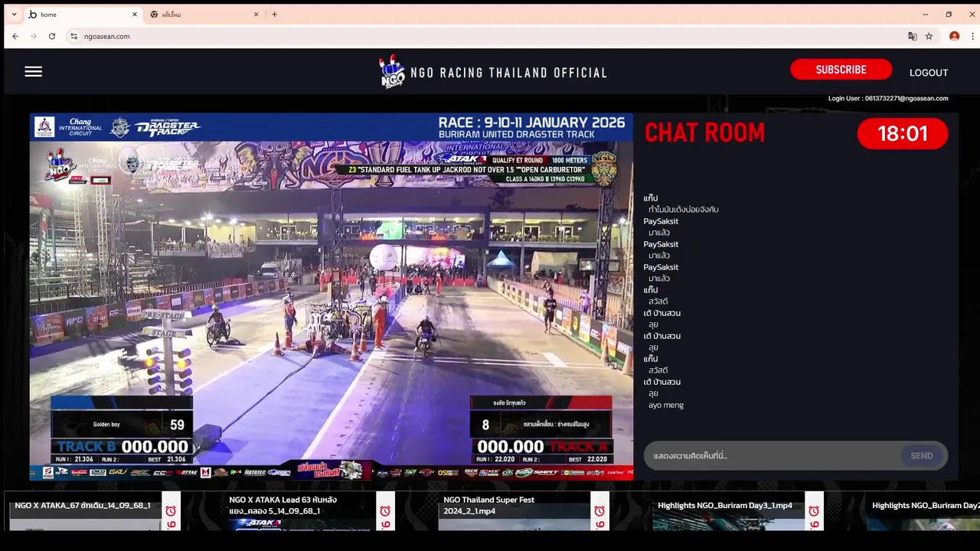
Task: Click the 'CHAT ROOM' heading
Action: [x=704, y=133]
